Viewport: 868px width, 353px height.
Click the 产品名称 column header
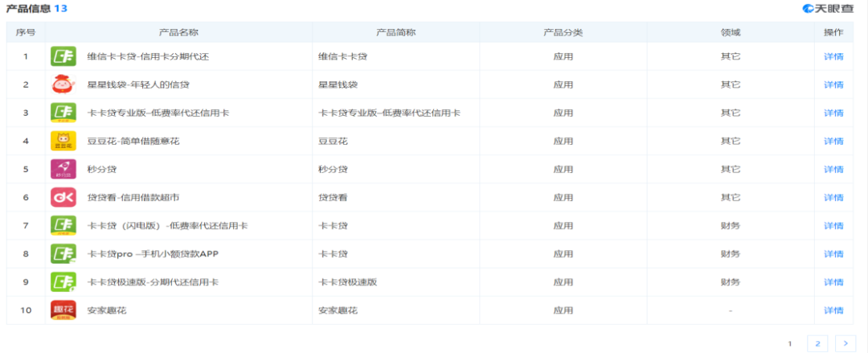(178, 33)
